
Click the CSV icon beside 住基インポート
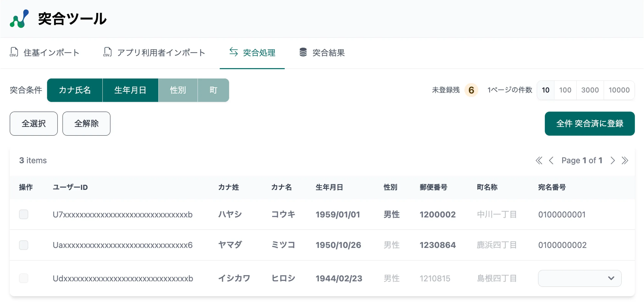14,52
